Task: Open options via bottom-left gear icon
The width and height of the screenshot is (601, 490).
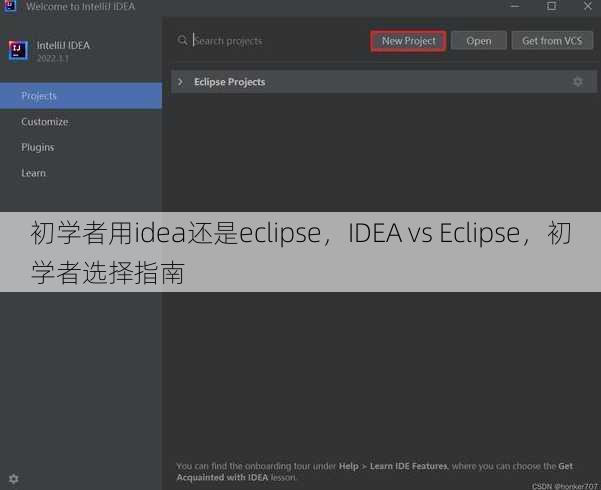Action: tap(13, 478)
